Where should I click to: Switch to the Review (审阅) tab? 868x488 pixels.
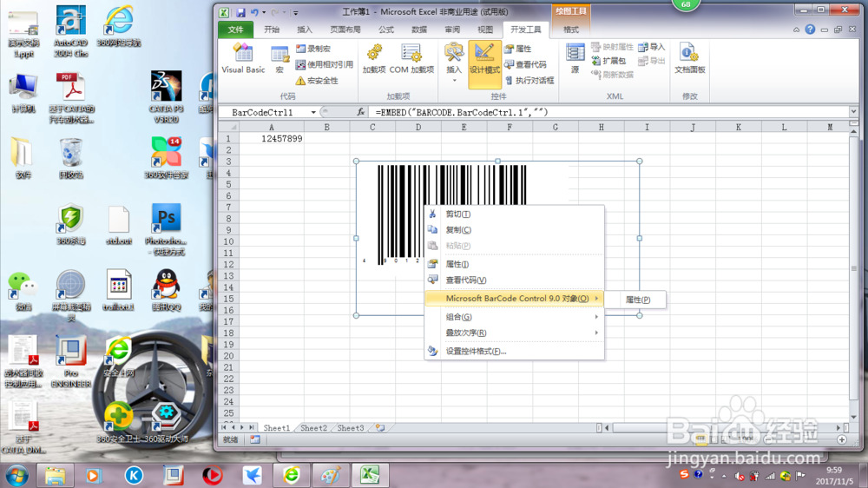pyautogui.click(x=452, y=30)
